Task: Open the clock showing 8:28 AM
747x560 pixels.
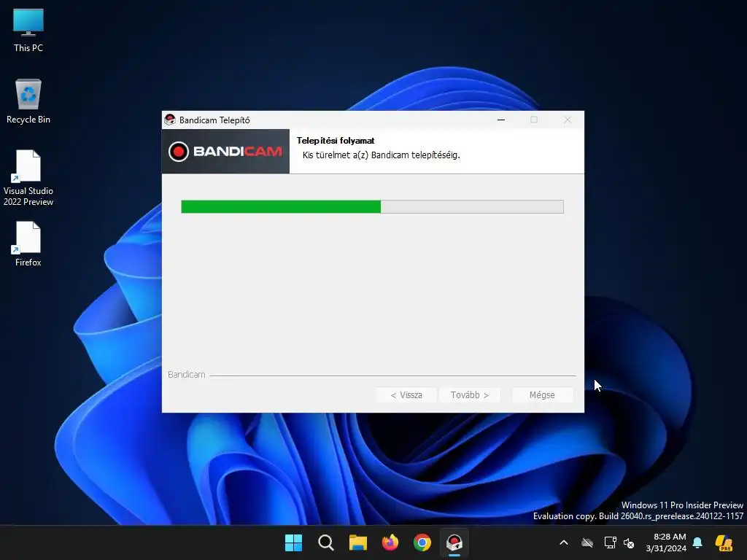Action: coord(666,542)
